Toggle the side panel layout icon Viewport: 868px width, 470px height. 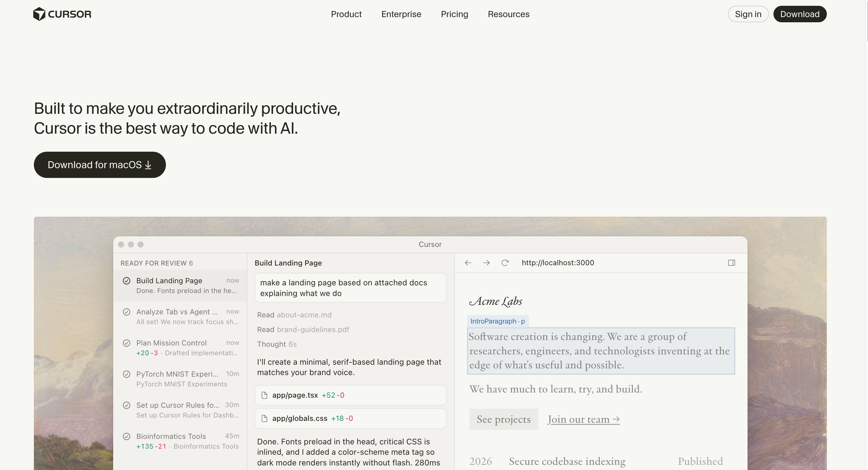[x=731, y=263]
